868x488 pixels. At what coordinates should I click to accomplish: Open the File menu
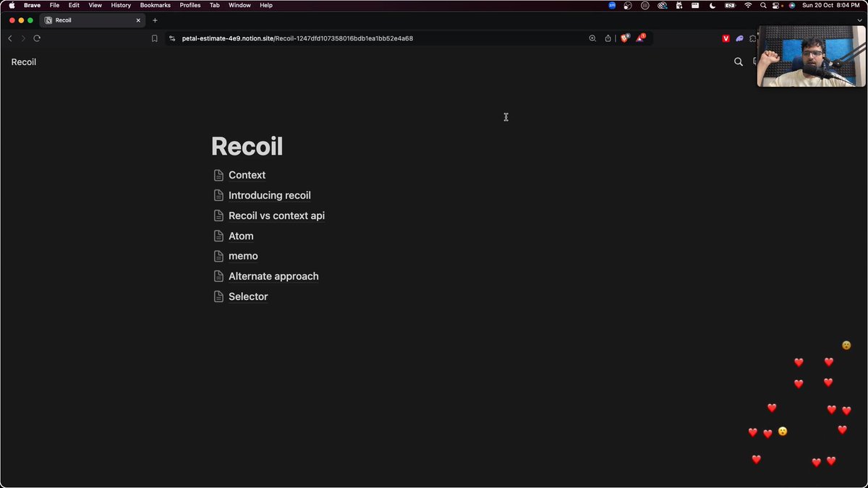point(54,5)
